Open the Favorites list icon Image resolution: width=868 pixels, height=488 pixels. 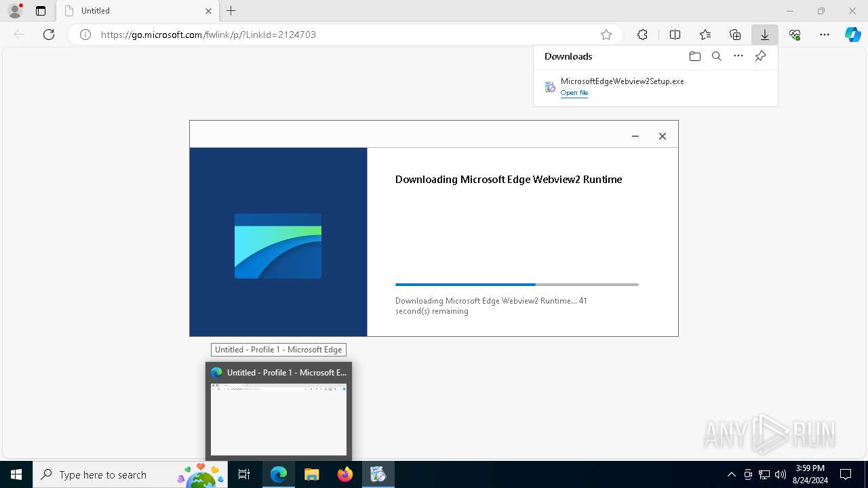point(705,35)
